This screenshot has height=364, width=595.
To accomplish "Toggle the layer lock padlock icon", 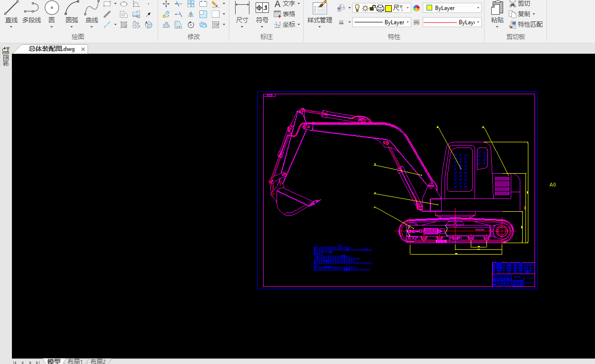I will click(x=373, y=8).
